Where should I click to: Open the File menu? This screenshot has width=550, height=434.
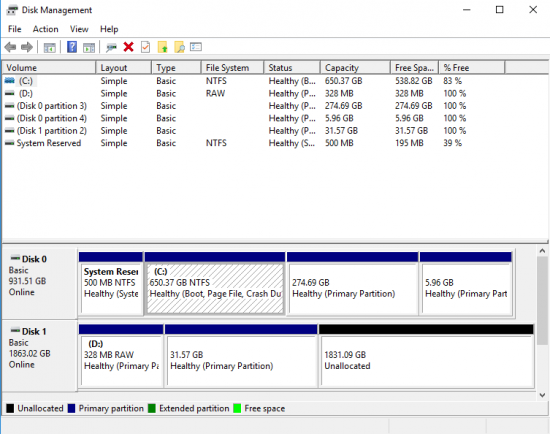pos(15,29)
